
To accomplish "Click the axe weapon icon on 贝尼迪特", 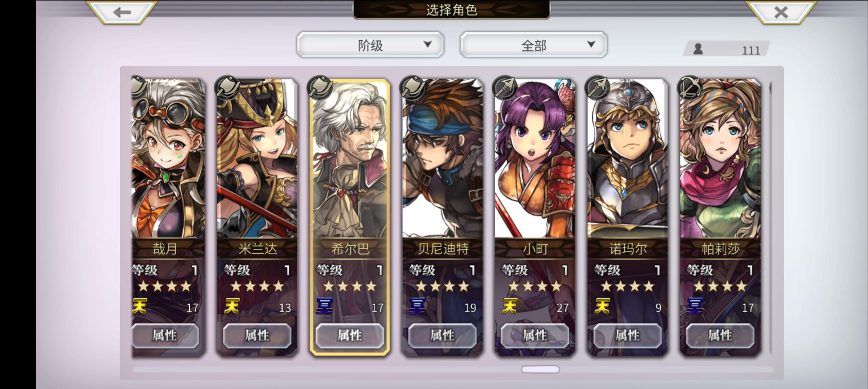I will 413,88.
